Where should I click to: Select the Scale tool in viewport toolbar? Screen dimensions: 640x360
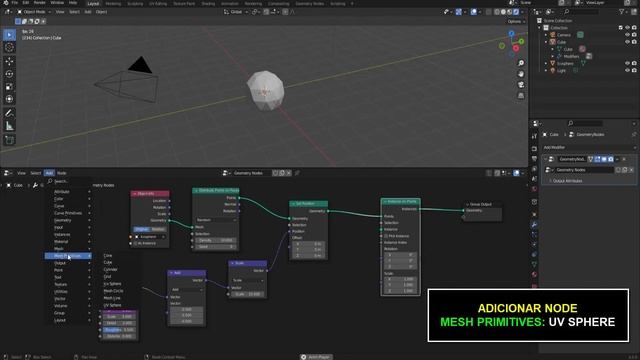tap(9, 87)
